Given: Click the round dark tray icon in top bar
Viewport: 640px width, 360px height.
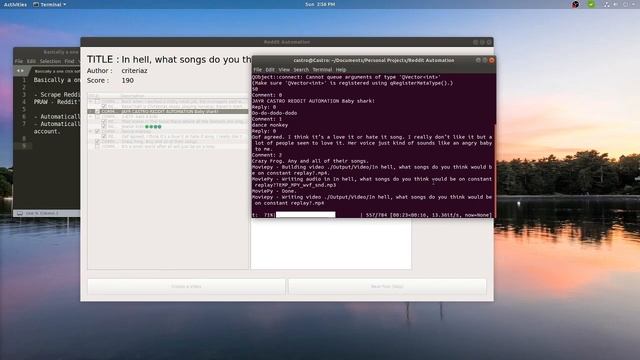Looking at the screenshot, I should pyautogui.click(x=575, y=4).
